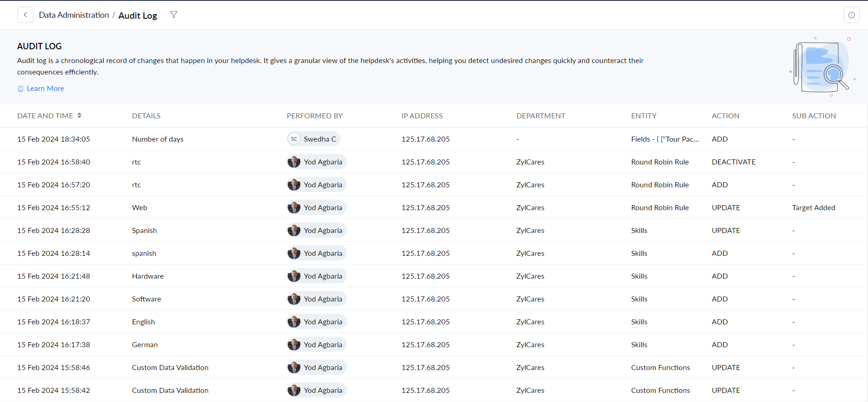
Task: Sort by Date and Time column
Action: 79,116
